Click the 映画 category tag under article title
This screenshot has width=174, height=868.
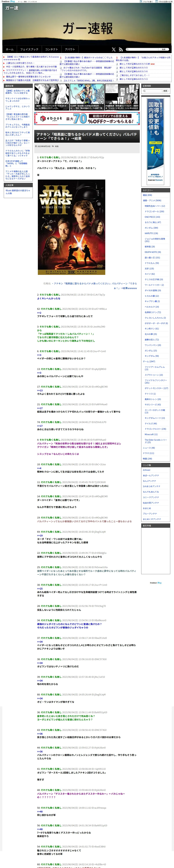click(57, 146)
